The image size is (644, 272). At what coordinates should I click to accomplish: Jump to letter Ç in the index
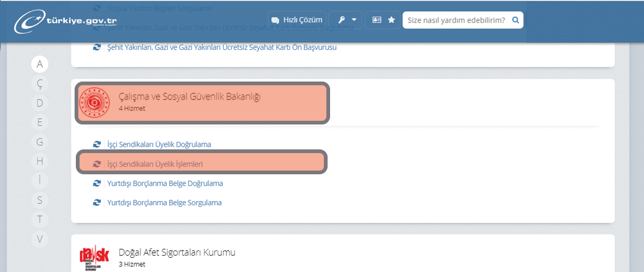pyautogui.click(x=40, y=83)
